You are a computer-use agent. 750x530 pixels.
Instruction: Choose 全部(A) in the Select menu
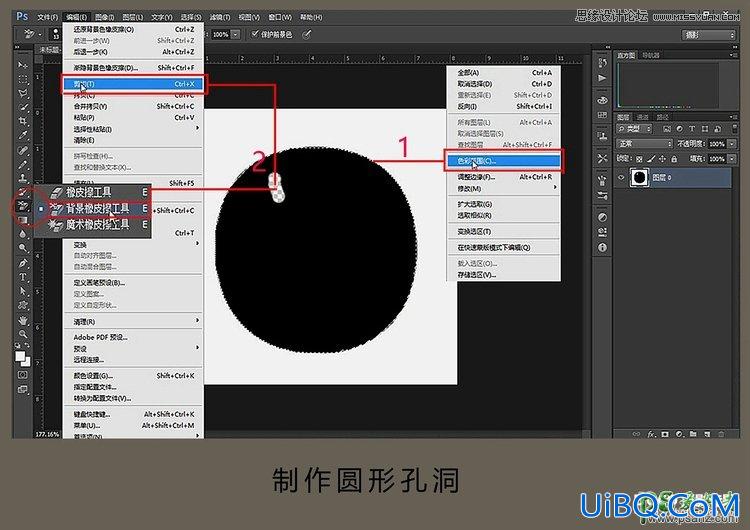[x=503, y=73]
